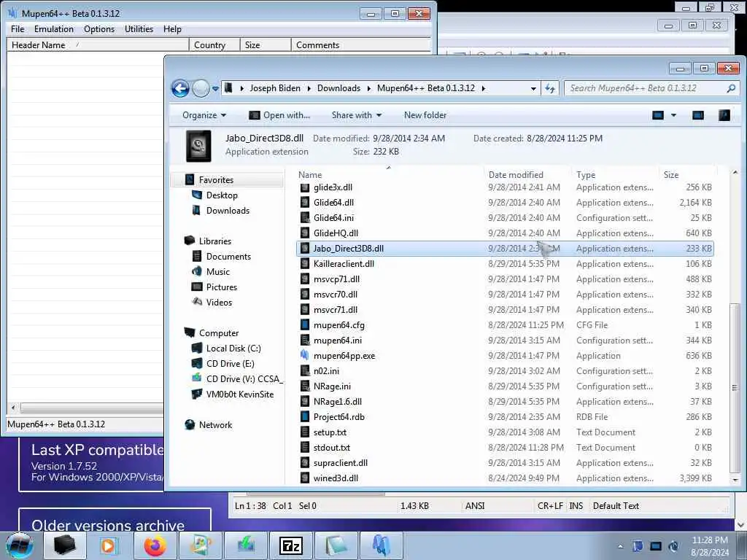Screen dimensions: 747x560
Task: Click the file list vertical scrollbar
Action: [x=735, y=386]
